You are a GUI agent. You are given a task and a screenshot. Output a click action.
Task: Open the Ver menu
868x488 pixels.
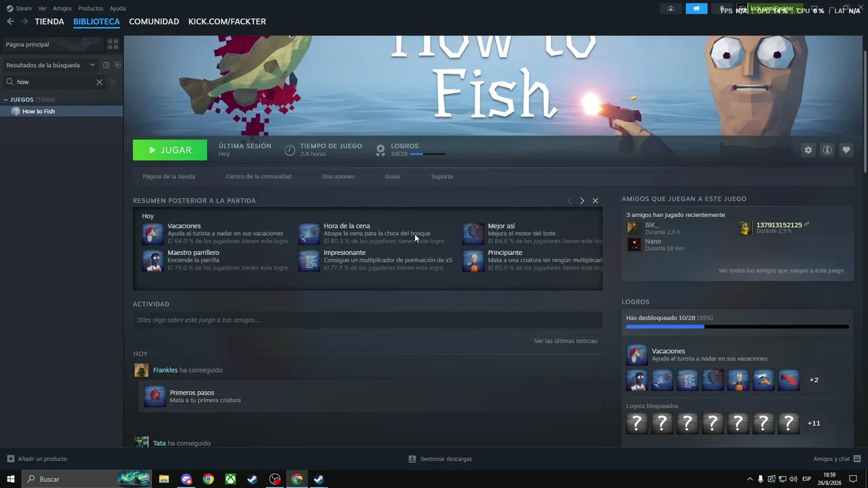(43, 9)
